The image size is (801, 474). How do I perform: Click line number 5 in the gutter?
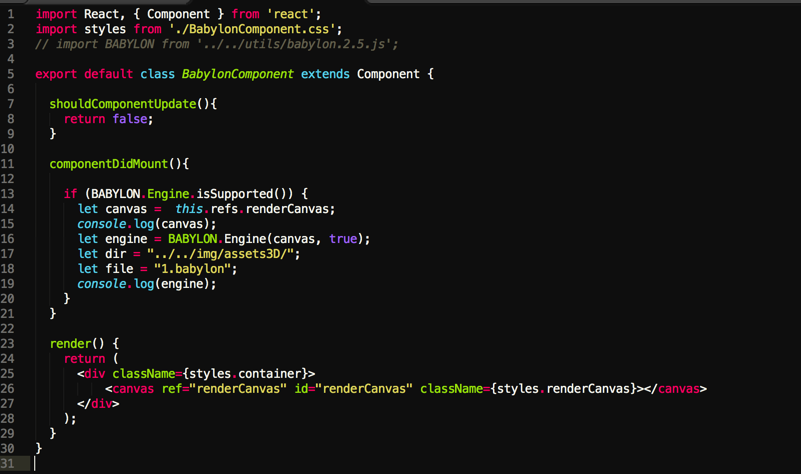click(11, 74)
